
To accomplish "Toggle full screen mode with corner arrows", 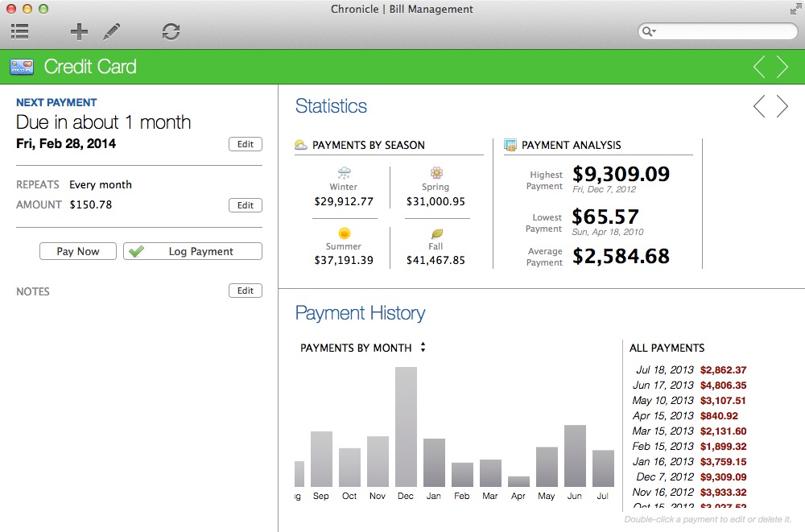I will point(795,9).
